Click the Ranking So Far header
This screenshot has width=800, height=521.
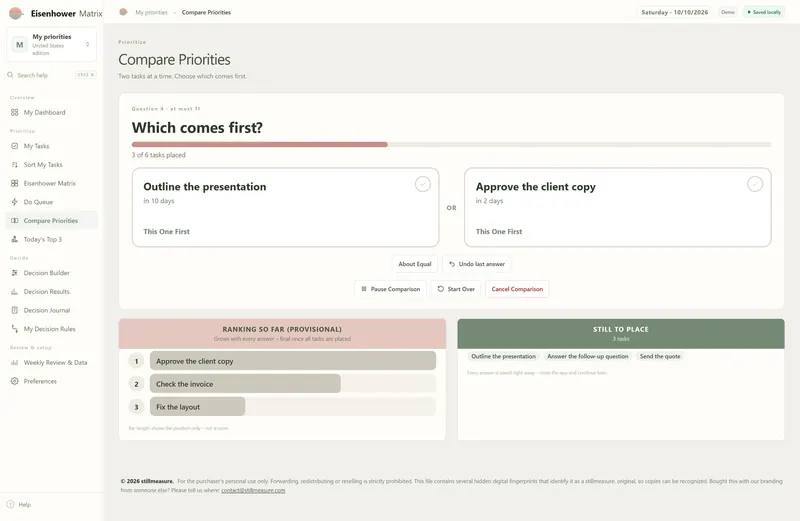tap(282, 334)
